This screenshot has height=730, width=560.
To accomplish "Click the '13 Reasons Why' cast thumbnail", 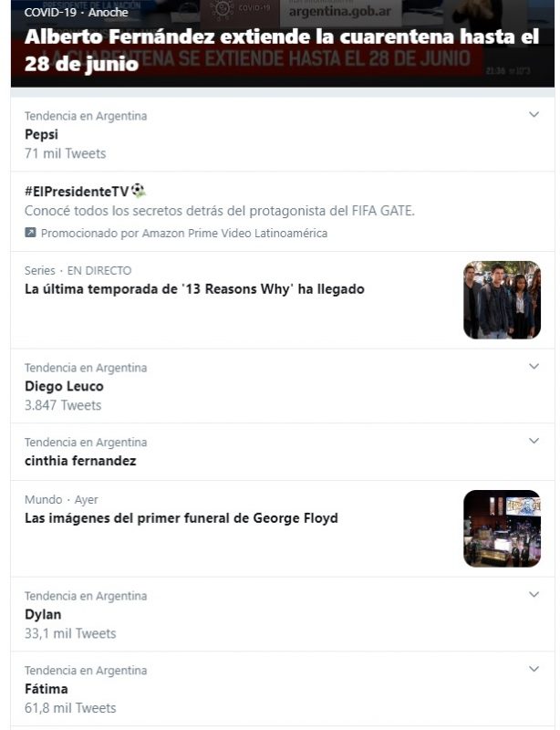I will pyautogui.click(x=502, y=300).
